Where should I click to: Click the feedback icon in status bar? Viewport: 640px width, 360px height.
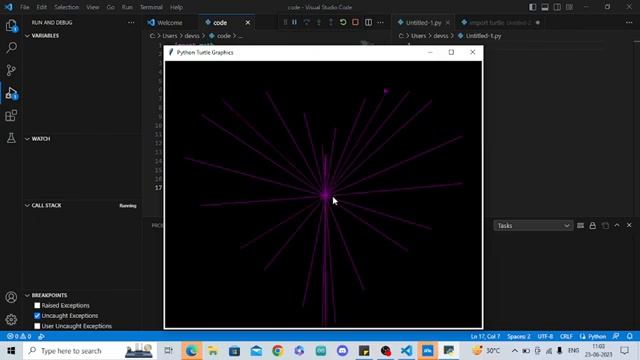(x=616, y=336)
